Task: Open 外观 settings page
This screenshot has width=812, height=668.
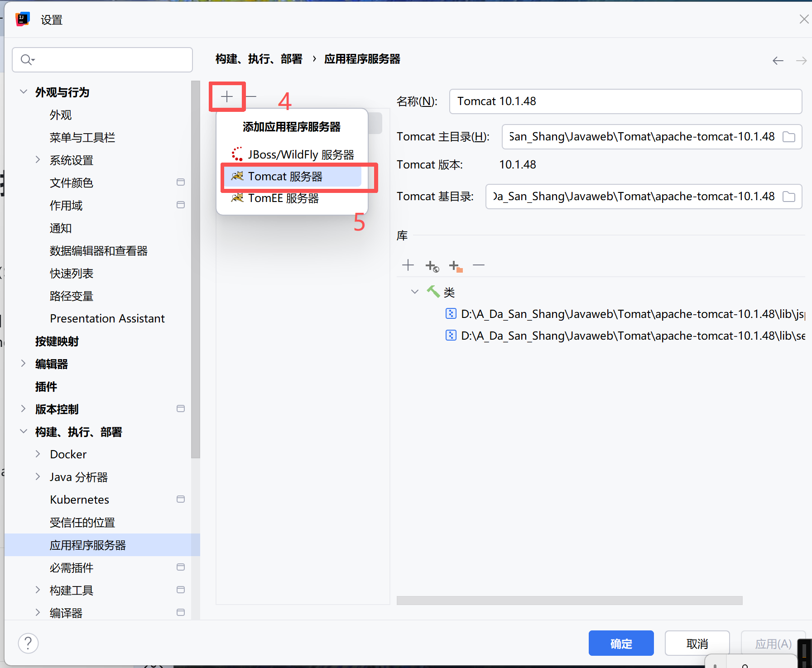Action: pos(61,115)
